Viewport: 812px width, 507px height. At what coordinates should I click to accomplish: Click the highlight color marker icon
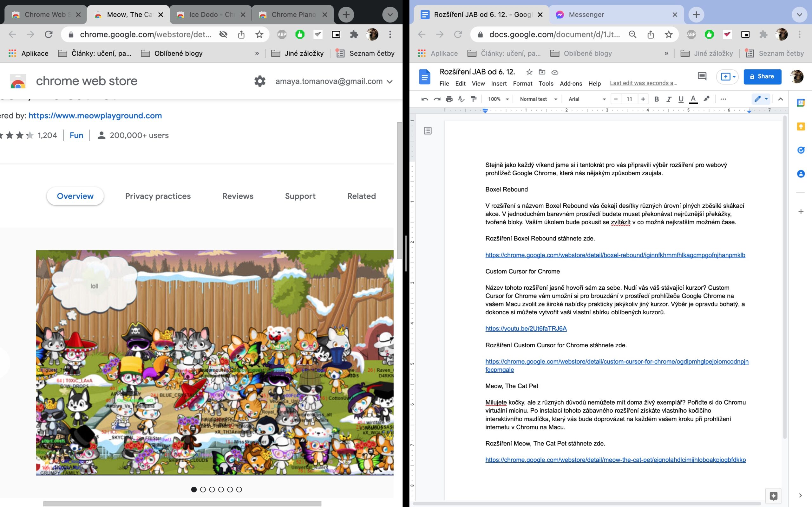(x=706, y=99)
